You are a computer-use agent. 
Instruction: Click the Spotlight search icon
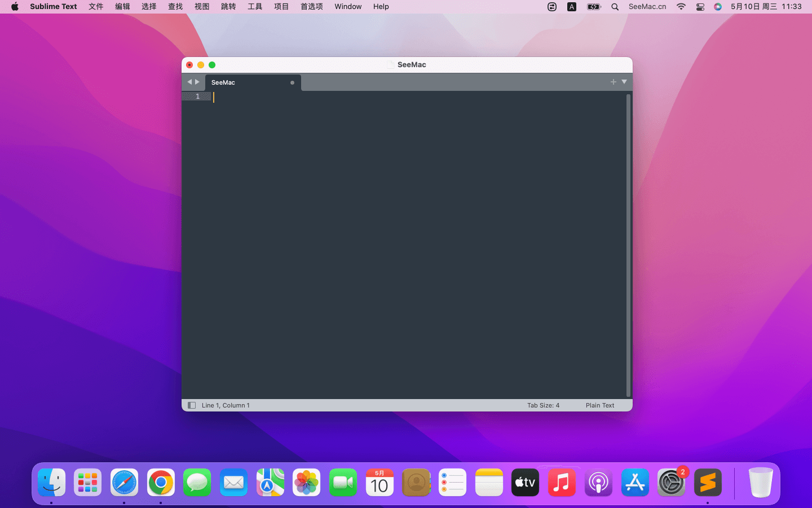point(615,7)
